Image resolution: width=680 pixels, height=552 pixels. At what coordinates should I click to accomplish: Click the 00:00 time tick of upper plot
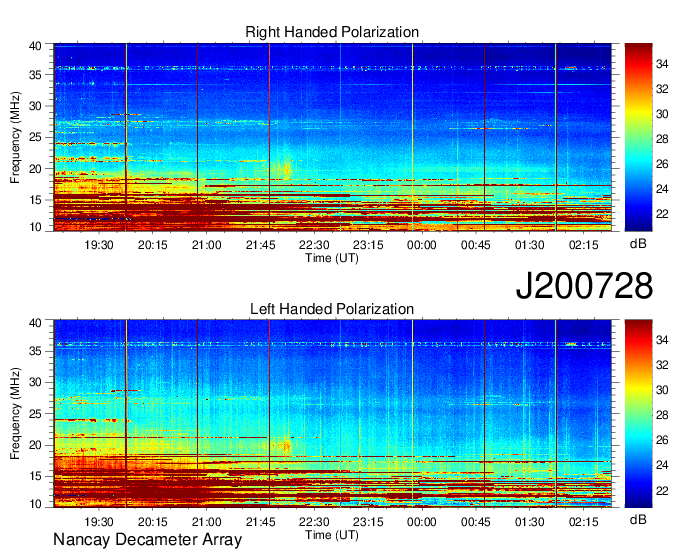(422, 245)
